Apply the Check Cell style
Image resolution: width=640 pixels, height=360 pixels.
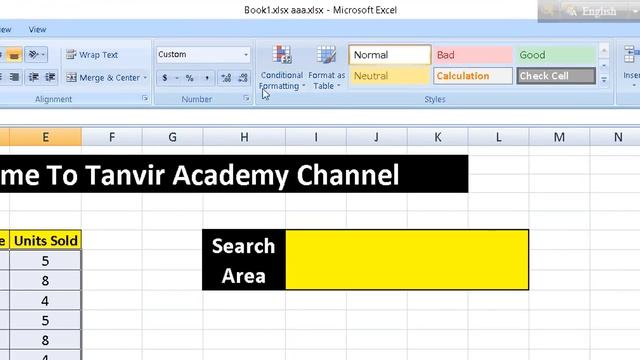pos(556,76)
